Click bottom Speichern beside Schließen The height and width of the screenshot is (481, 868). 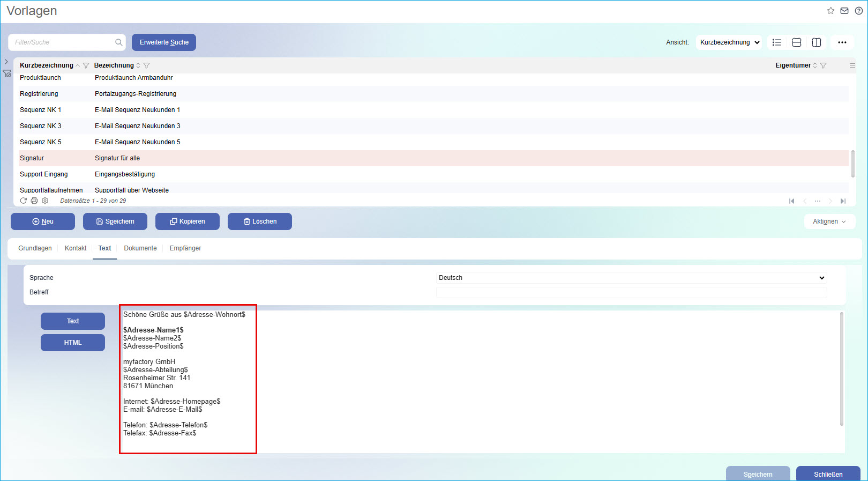click(758, 474)
